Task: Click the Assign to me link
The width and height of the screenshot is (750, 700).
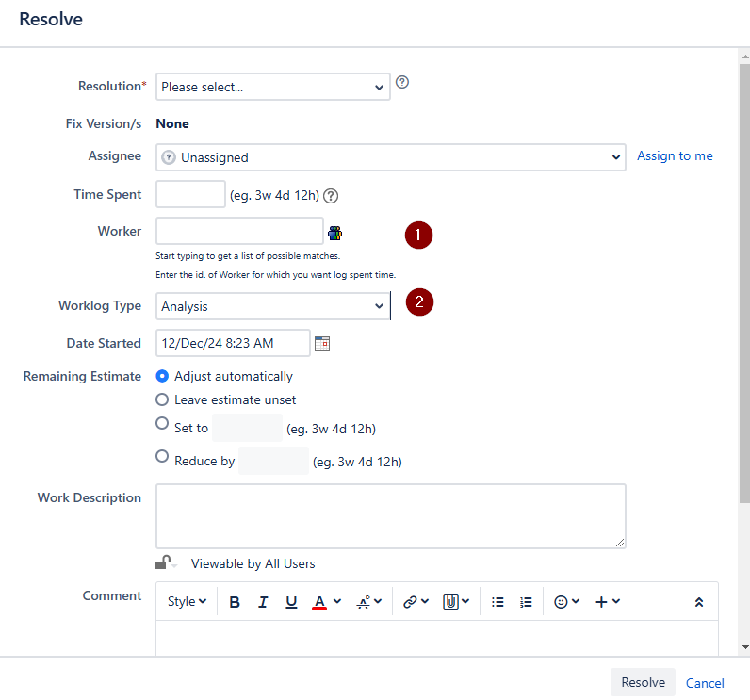Action: pyautogui.click(x=675, y=156)
